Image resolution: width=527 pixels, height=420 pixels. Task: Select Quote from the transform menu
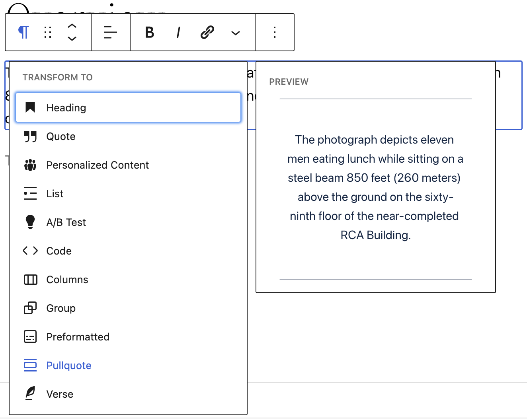(x=61, y=136)
